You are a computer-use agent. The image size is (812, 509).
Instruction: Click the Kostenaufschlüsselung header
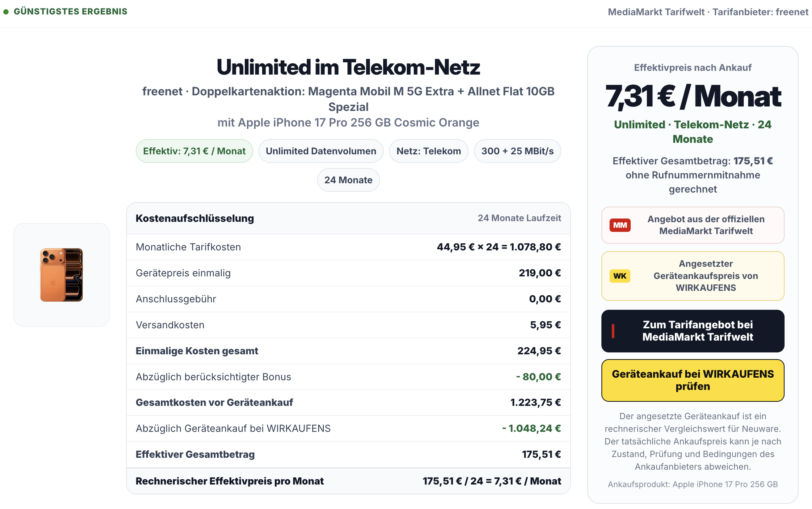pyautogui.click(x=195, y=219)
